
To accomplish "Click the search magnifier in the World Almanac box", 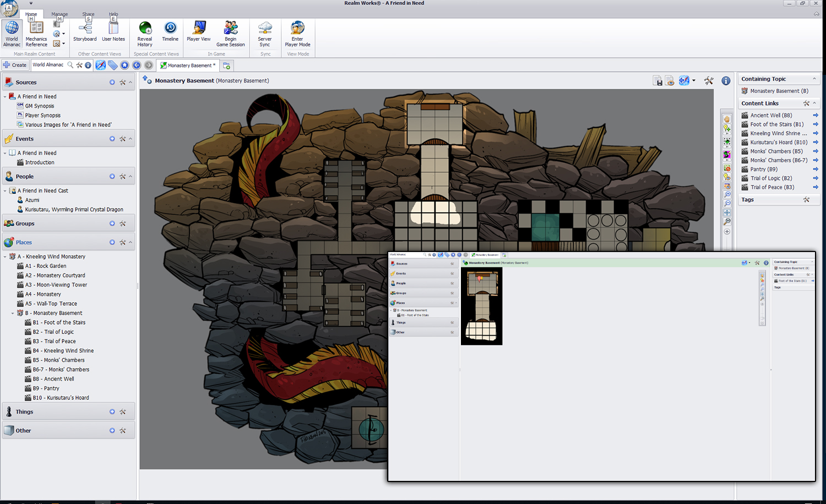I will pyautogui.click(x=70, y=65).
